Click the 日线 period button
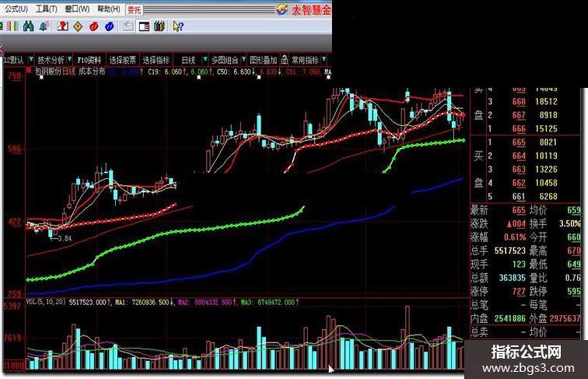Viewport: 588px width, 379px height. [189, 60]
